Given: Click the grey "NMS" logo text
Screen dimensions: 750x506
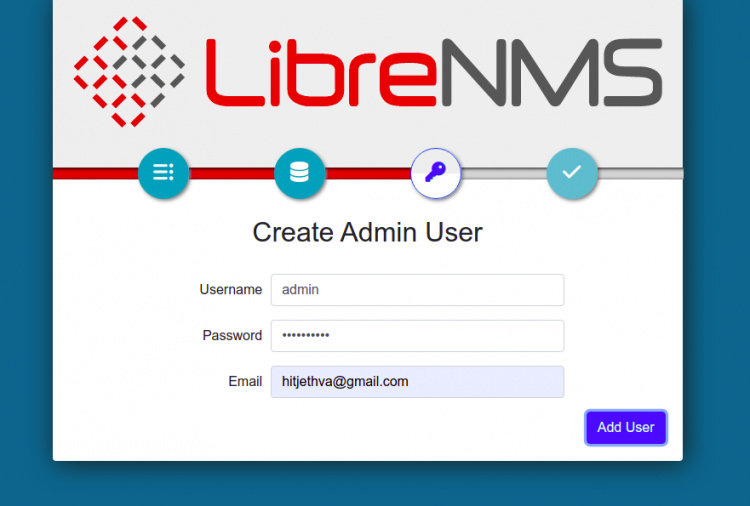Looking at the screenshot, I should 550,72.
